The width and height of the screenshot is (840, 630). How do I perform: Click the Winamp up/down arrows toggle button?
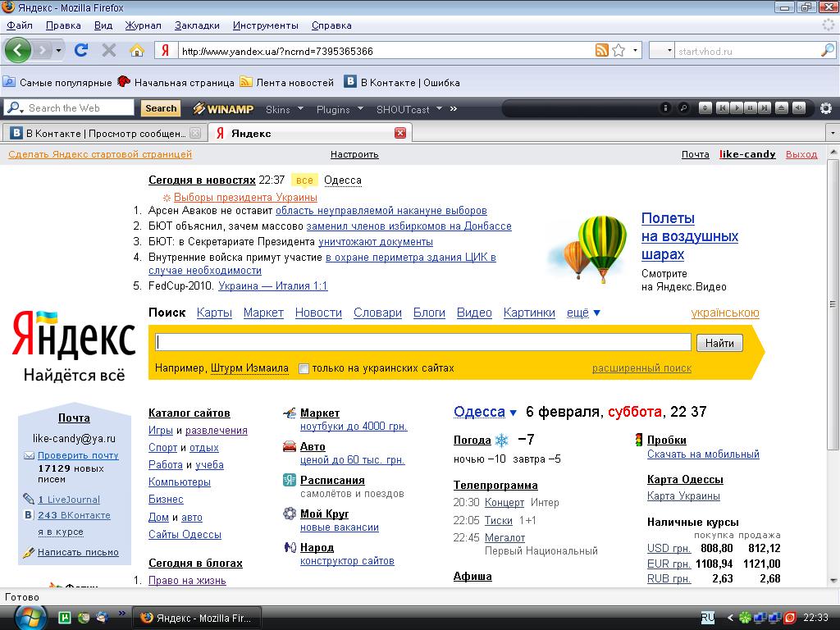point(705,108)
